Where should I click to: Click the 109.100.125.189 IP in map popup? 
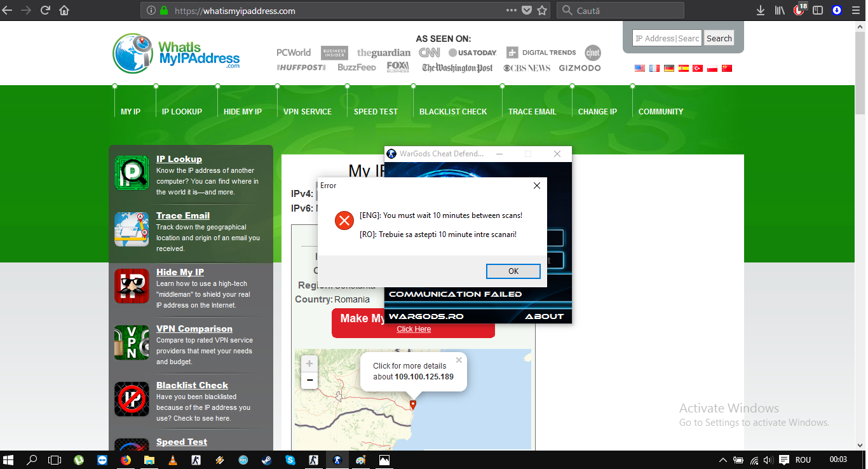(424, 377)
